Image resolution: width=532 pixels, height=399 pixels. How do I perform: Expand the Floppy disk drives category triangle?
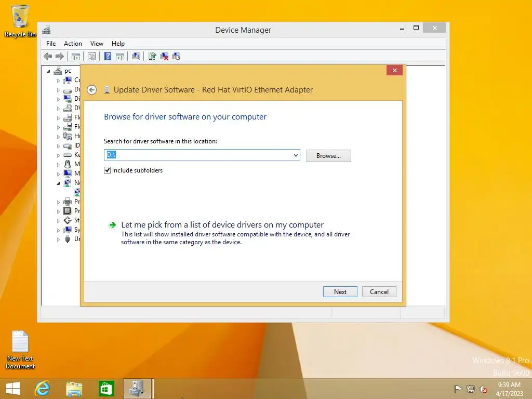tap(58, 118)
